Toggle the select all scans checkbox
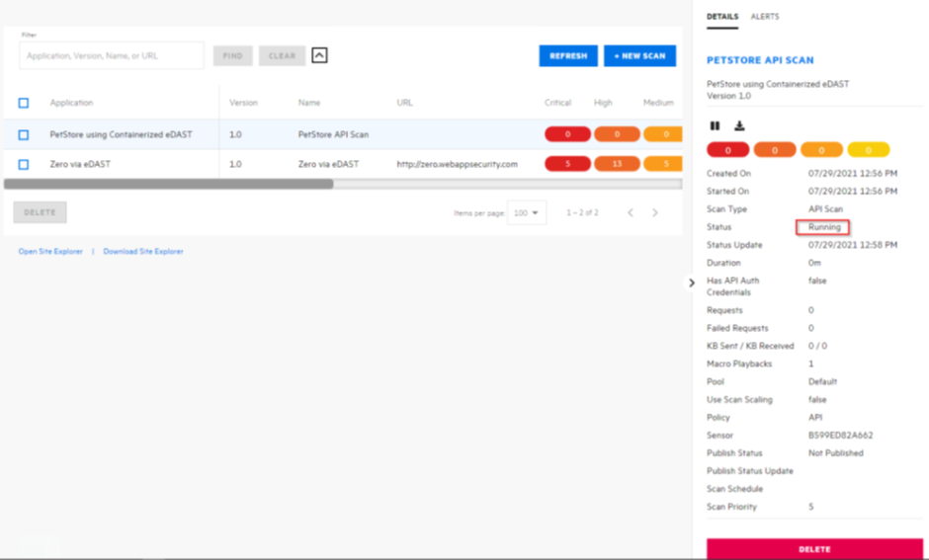Screen dimensions: 929x560 click(24, 103)
